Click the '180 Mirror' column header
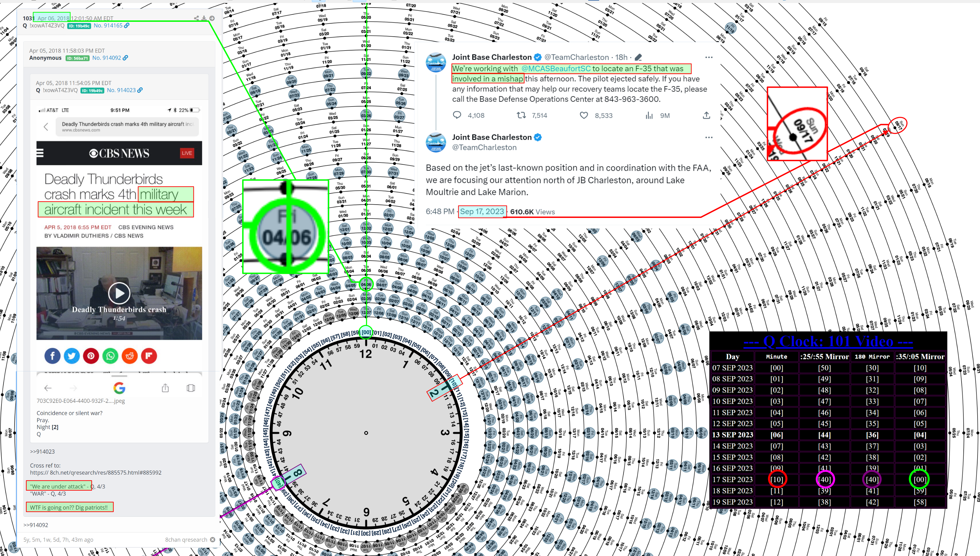 872,357
